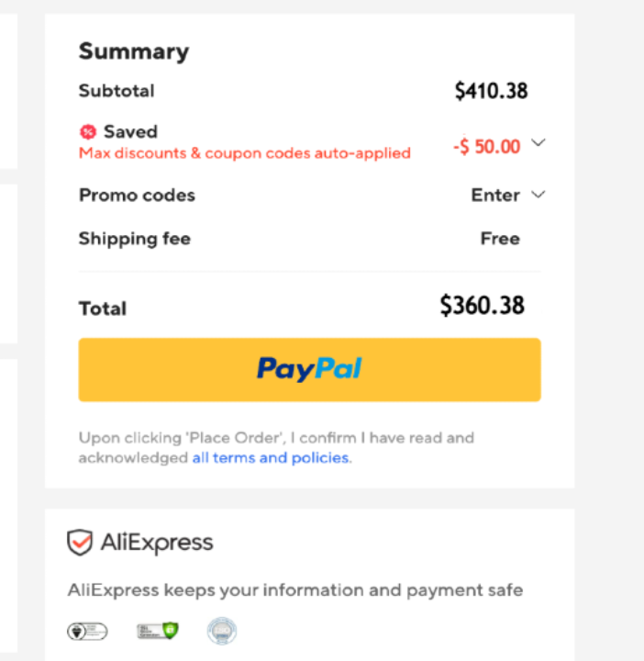Click the Summary heading
Viewport: 644px width, 661px height.
point(134,51)
